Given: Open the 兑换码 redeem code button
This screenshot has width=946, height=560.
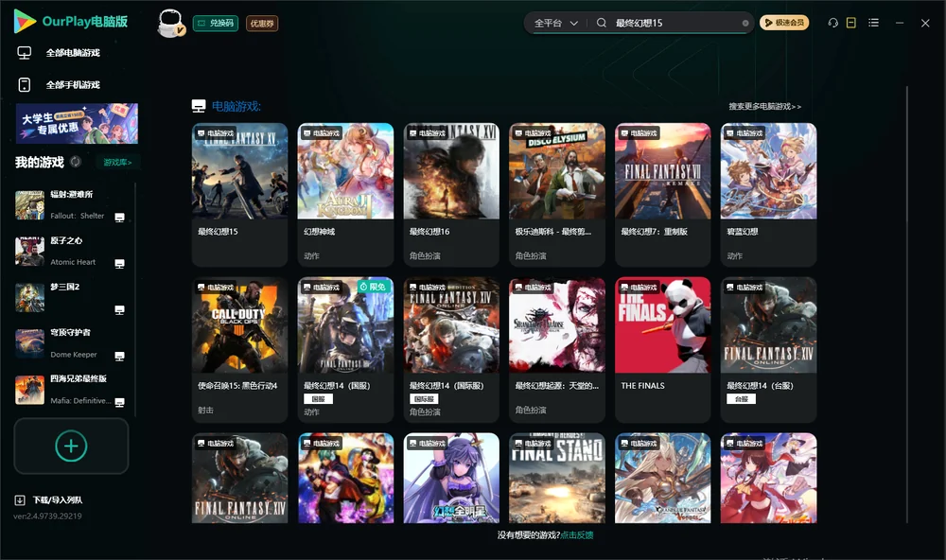Looking at the screenshot, I should pos(216,23).
